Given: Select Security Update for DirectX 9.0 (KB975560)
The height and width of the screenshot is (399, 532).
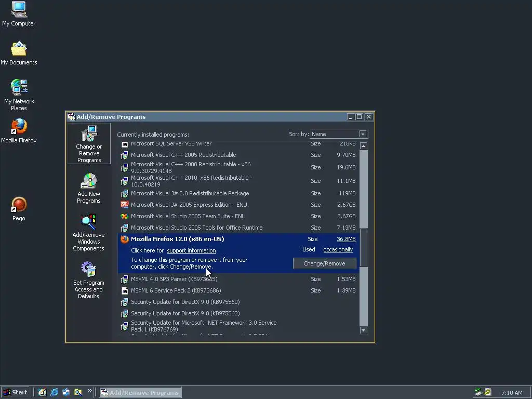Looking at the screenshot, I should pyautogui.click(x=238, y=302).
